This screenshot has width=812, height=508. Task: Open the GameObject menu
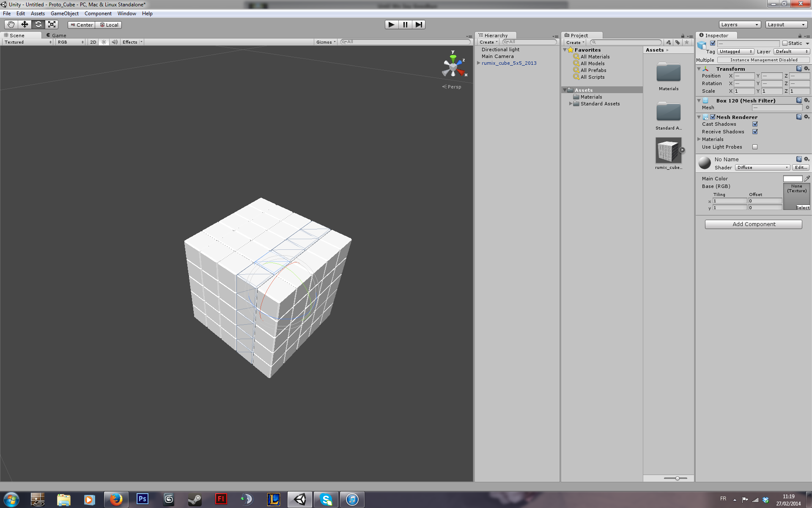(64, 14)
